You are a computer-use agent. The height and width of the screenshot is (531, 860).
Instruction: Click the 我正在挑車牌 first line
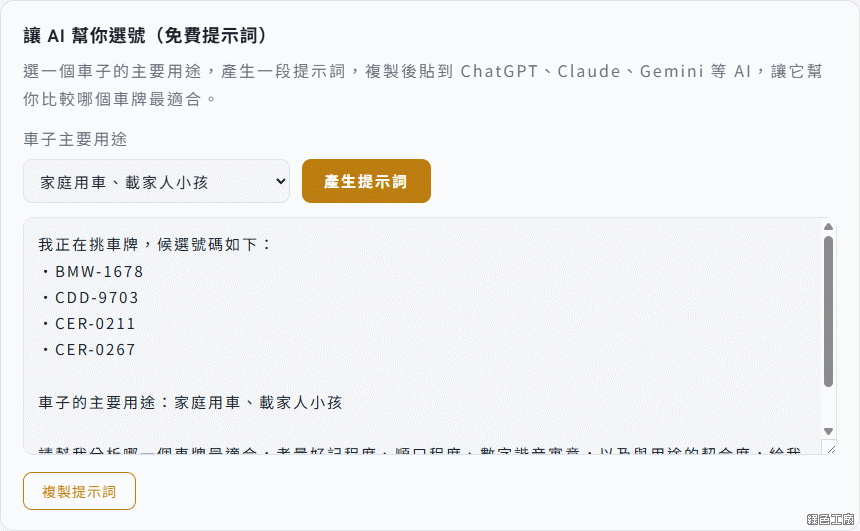155,245
